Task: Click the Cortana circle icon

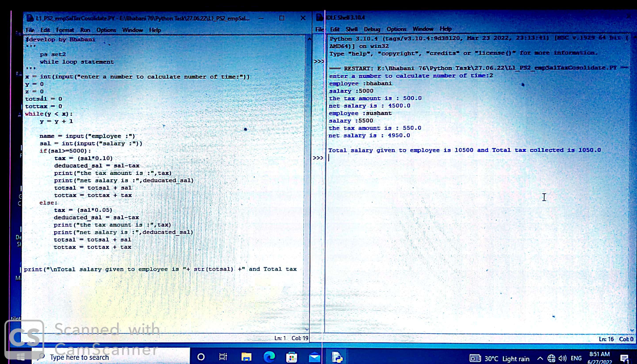Action: click(x=201, y=357)
